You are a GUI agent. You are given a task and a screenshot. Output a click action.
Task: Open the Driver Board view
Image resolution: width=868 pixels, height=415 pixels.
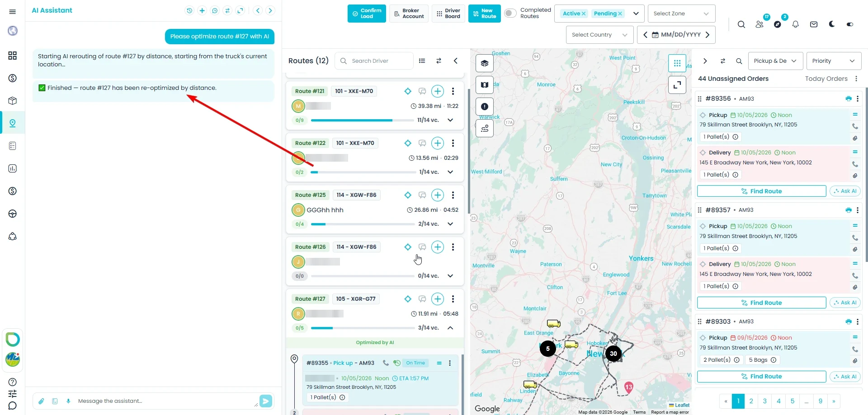[x=448, y=14]
